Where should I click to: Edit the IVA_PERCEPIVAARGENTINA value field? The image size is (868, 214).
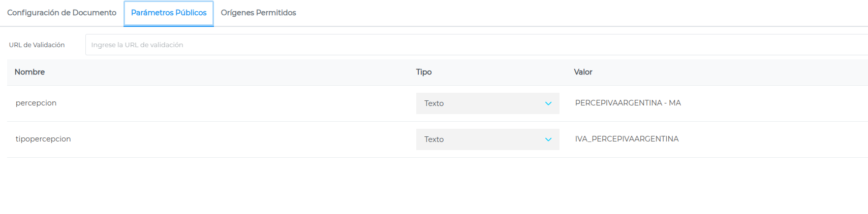click(x=627, y=139)
